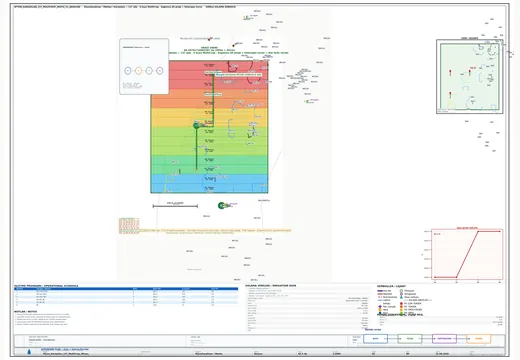Click the blue circle in the inset card
Screen dimensions: 520x360
tap(128, 71)
